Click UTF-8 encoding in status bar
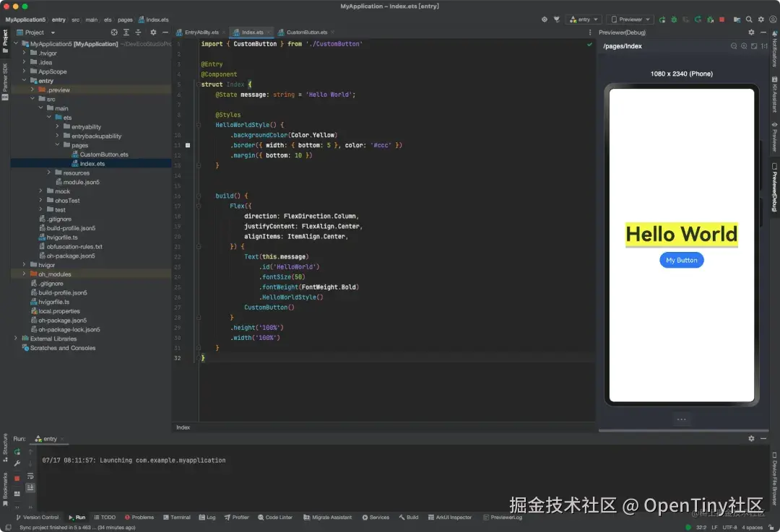The height and width of the screenshot is (532, 780). click(729, 527)
